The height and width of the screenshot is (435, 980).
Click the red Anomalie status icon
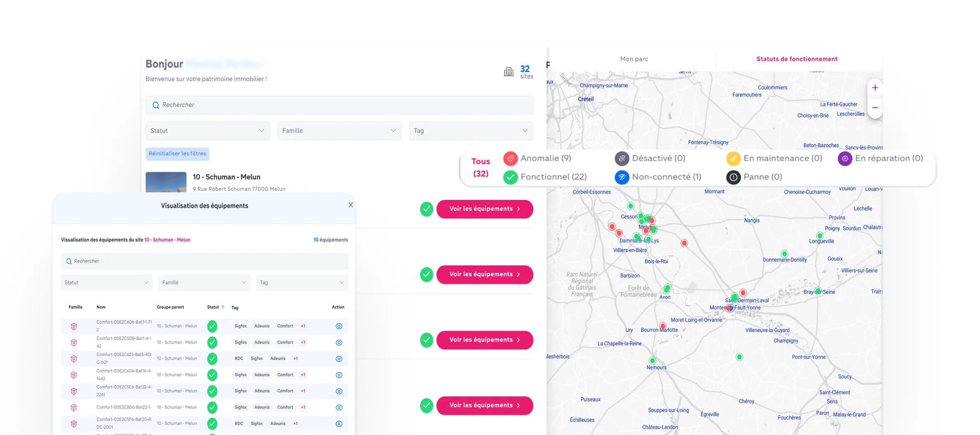pyautogui.click(x=510, y=159)
